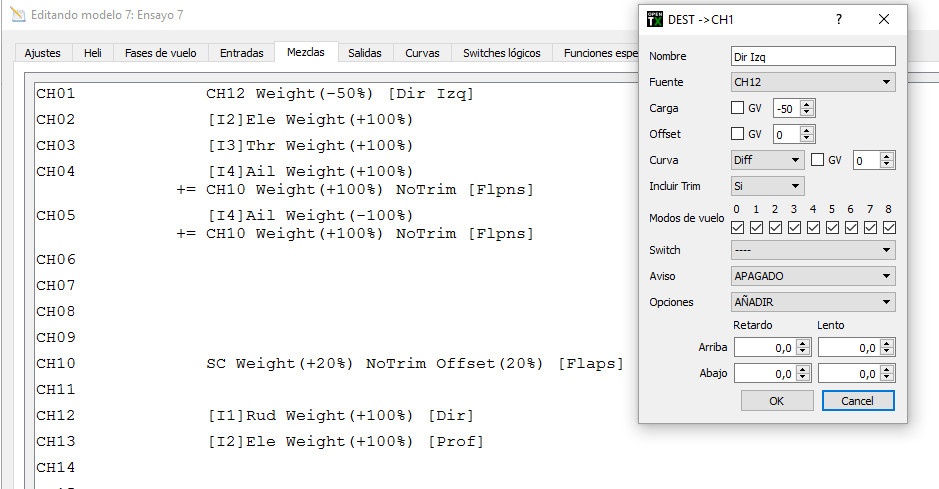
Task: Select the CH10 Flaps mix line
Action: pyautogui.click(x=414, y=364)
